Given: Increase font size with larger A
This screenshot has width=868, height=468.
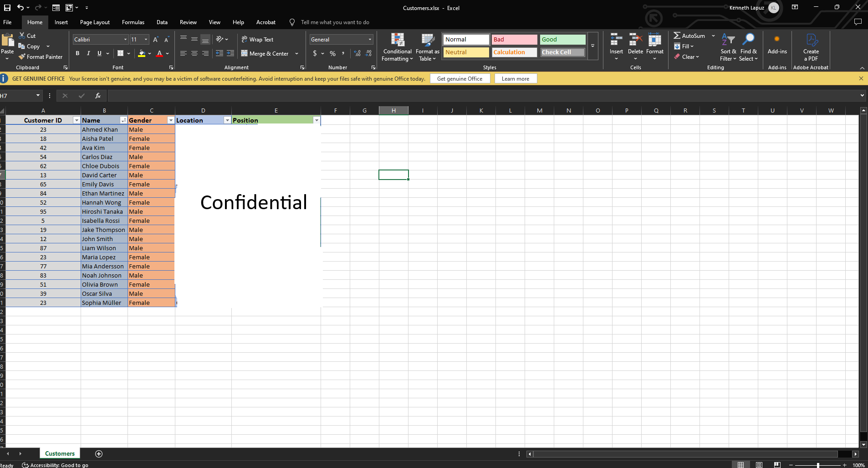Looking at the screenshot, I should [156, 40].
